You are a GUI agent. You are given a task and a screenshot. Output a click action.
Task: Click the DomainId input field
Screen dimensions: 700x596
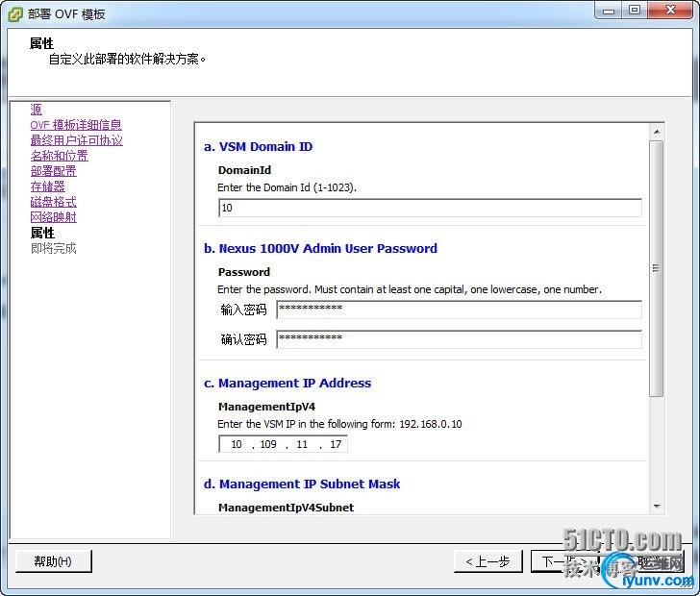coord(430,208)
